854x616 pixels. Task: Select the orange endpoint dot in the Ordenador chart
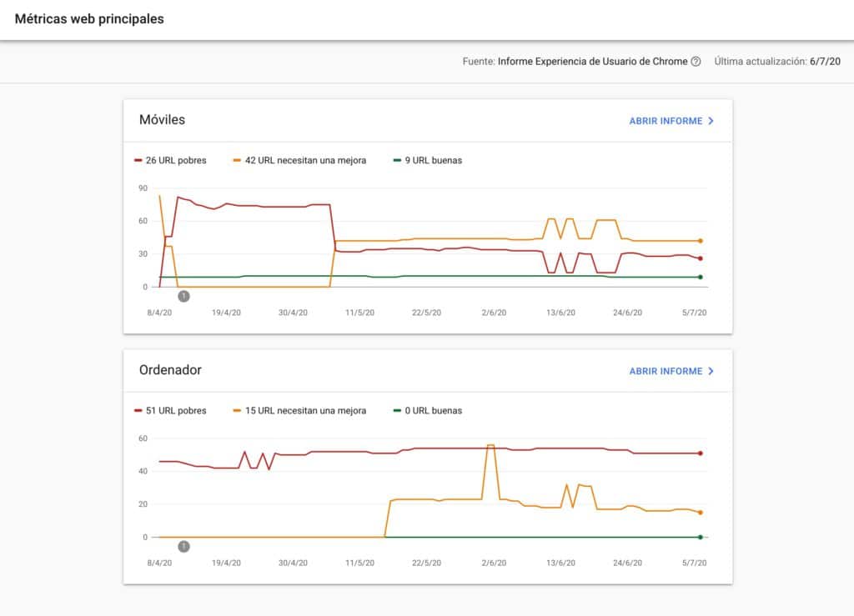tap(701, 512)
